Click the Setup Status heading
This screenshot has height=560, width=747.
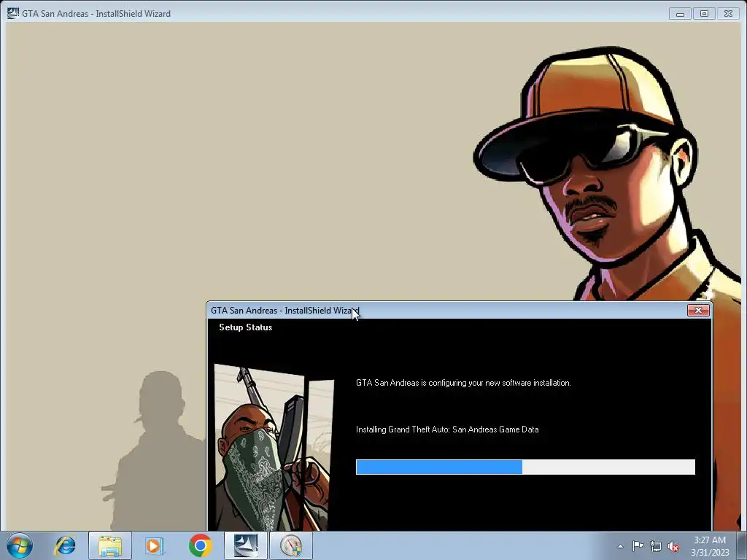[245, 327]
